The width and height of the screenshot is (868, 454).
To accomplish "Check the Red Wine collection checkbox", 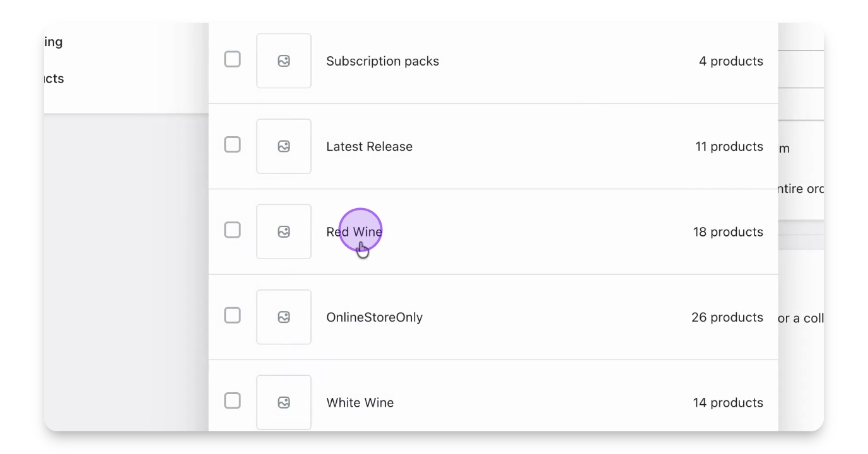I will pyautogui.click(x=233, y=230).
